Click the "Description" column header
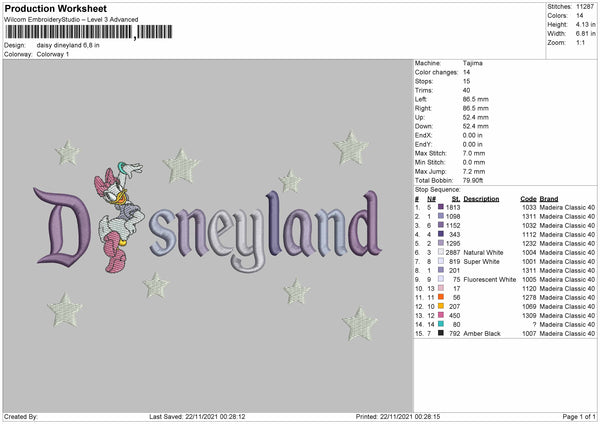Viewport: 600px width, 424px height. pyautogui.click(x=481, y=199)
